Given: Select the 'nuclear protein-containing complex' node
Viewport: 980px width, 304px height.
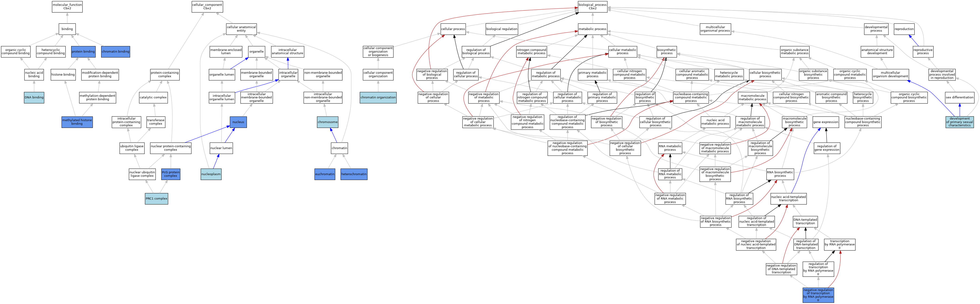Looking at the screenshot, I should click(x=171, y=148).
